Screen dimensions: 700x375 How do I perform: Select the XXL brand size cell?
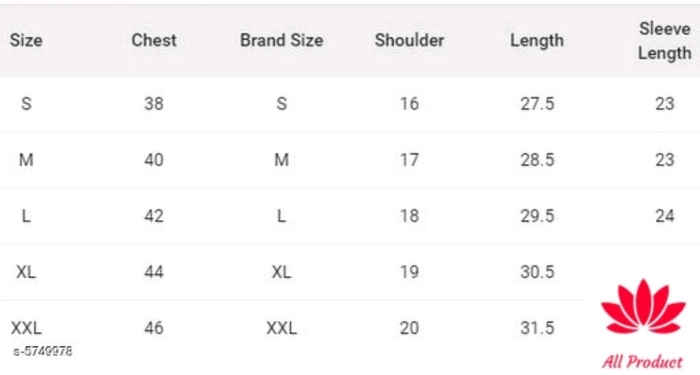click(x=282, y=328)
